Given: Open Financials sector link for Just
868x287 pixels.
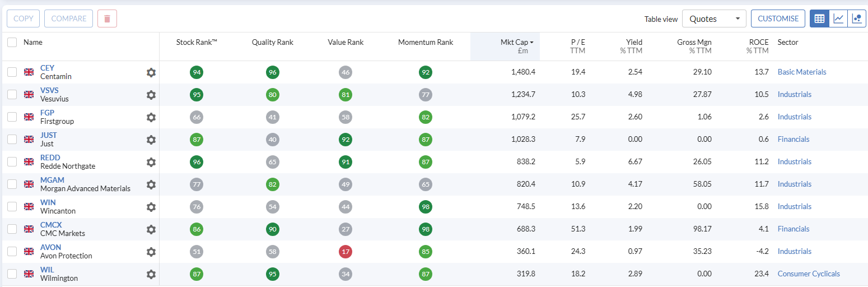Looking at the screenshot, I should [794, 139].
